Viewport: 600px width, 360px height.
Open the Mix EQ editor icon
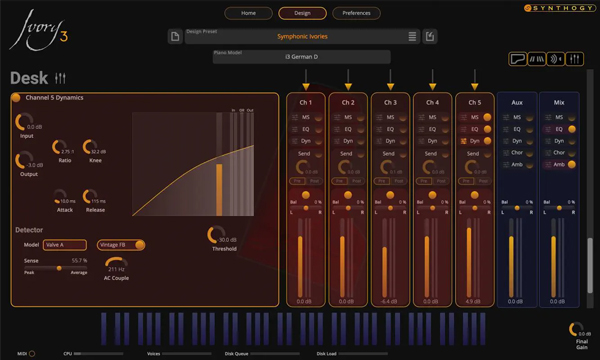pos(548,129)
